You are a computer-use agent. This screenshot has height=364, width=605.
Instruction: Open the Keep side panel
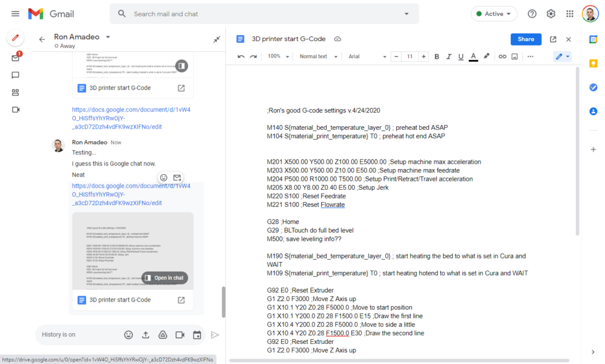pyautogui.click(x=593, y=63)
